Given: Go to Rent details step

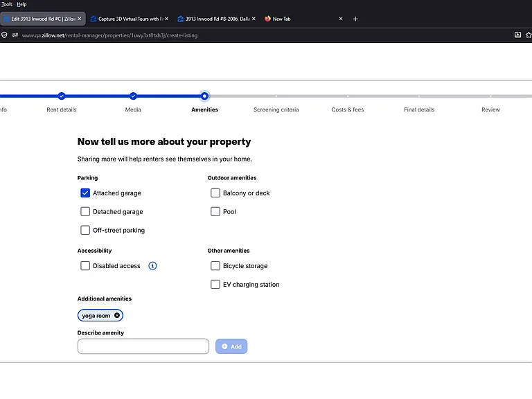Looking at the screenshot, I should [62, 109].
